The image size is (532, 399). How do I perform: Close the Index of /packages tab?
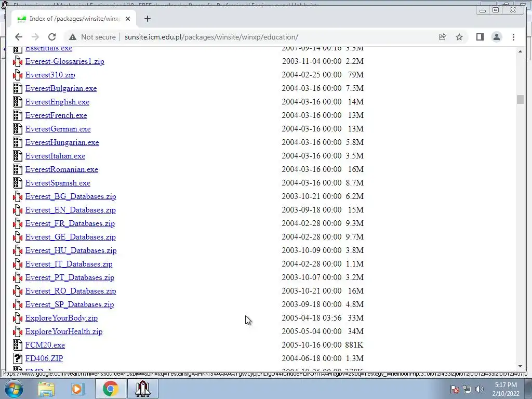click(x=128, y=19)
